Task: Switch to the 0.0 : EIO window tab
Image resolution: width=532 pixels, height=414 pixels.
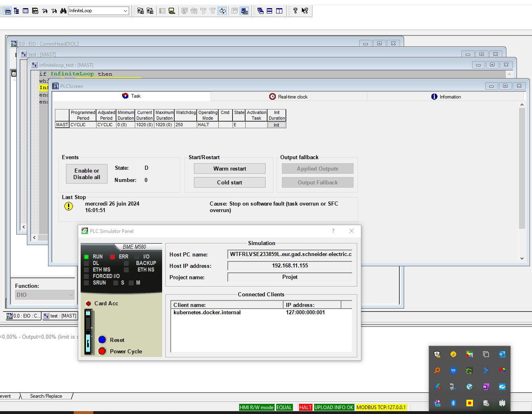Action: coord(24,316)
